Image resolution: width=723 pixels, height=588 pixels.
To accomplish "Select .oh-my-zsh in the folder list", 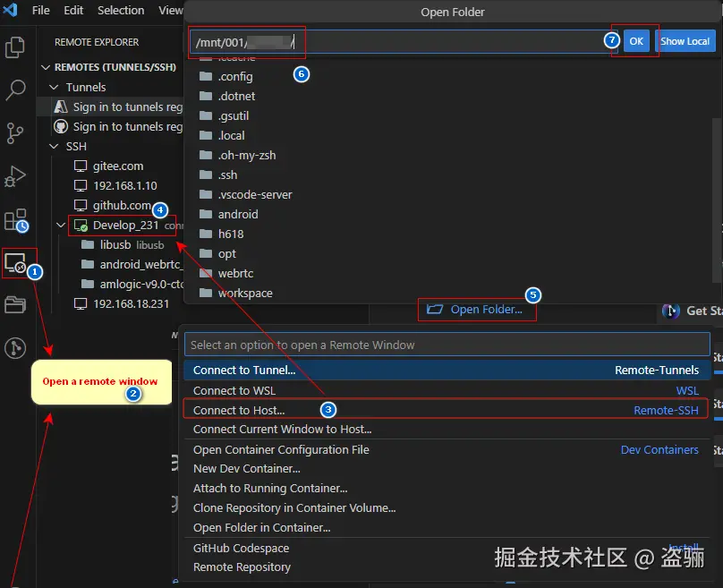I will pos(247,155).
